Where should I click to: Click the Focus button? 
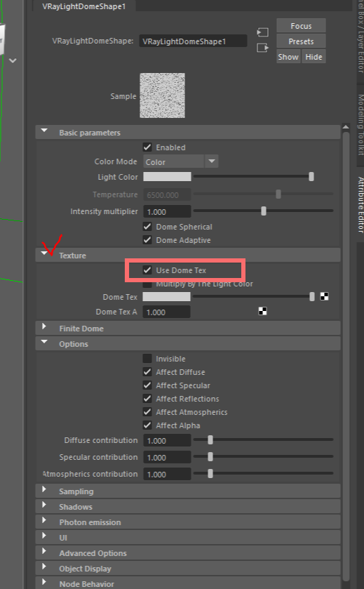[x=301, y=26]
